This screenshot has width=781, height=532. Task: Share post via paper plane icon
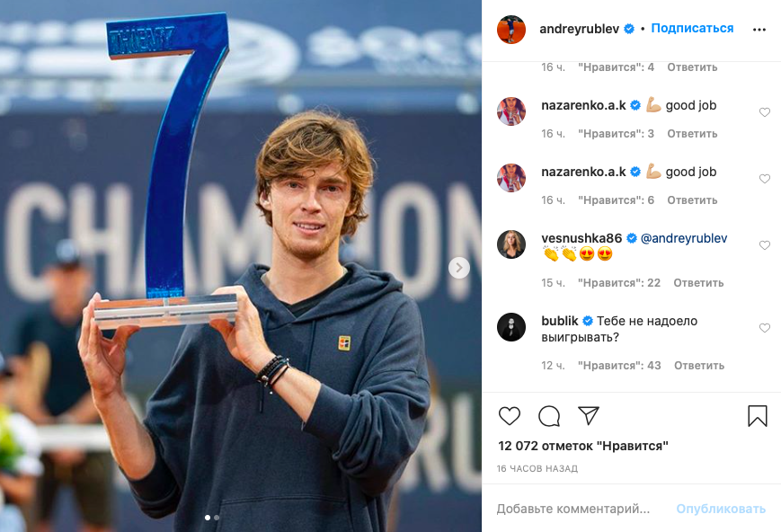pos(589,415)
